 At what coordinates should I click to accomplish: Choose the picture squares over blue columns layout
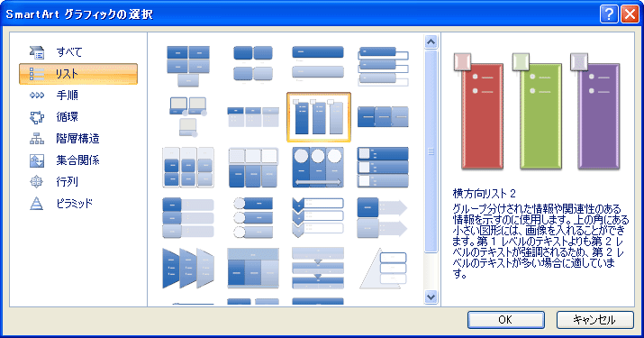(253, 168)
